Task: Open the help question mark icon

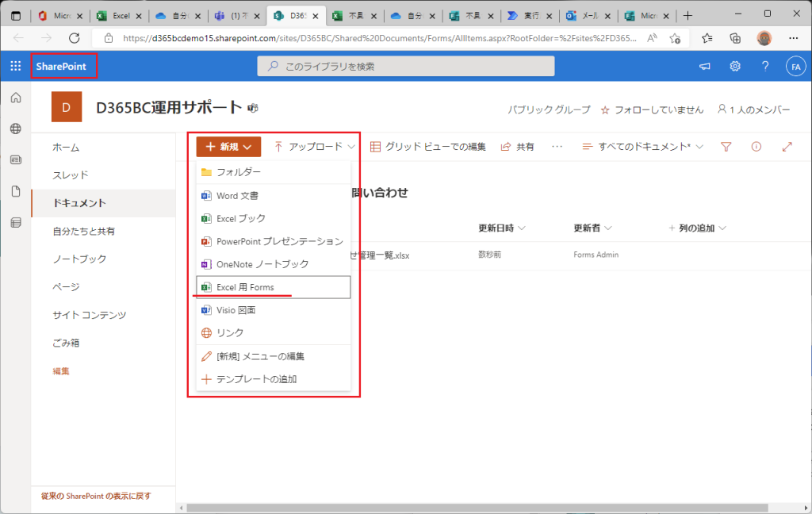Action: (764, 67)
